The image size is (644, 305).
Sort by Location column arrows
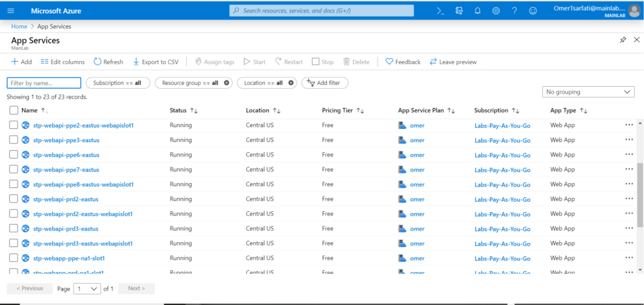[277, 111]
